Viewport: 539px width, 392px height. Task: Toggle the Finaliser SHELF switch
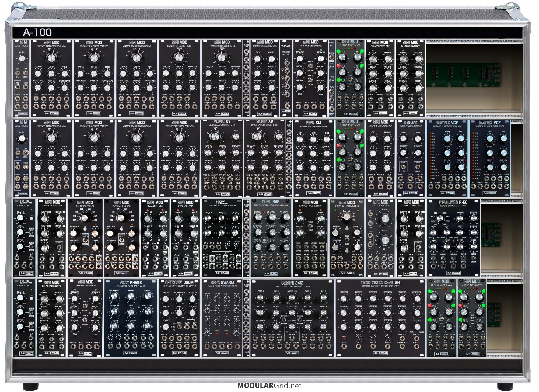[434, 258]
